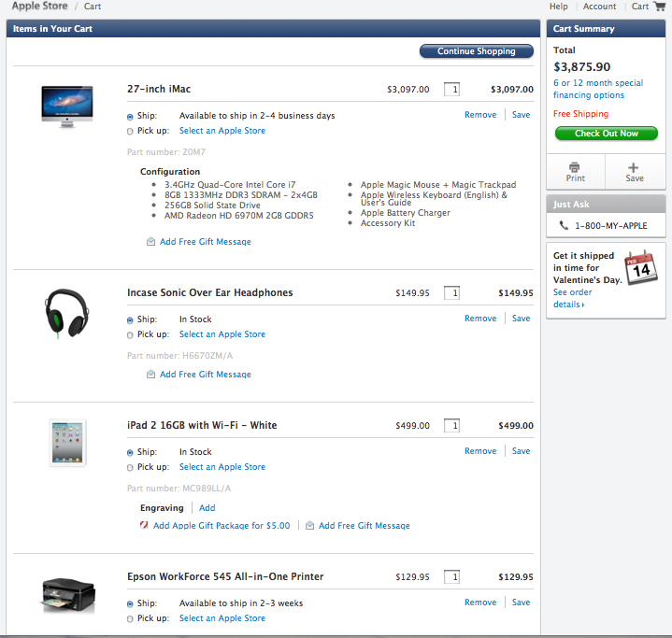
Task: Click the phone icon beside 1-800-MY-APPLE
Action: tap(564, 225)
